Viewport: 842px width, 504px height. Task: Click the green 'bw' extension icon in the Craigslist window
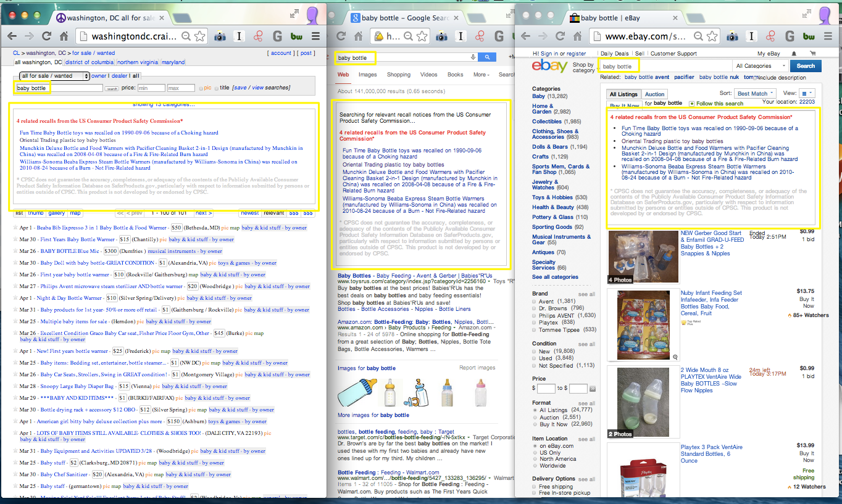tap(297, 37)
